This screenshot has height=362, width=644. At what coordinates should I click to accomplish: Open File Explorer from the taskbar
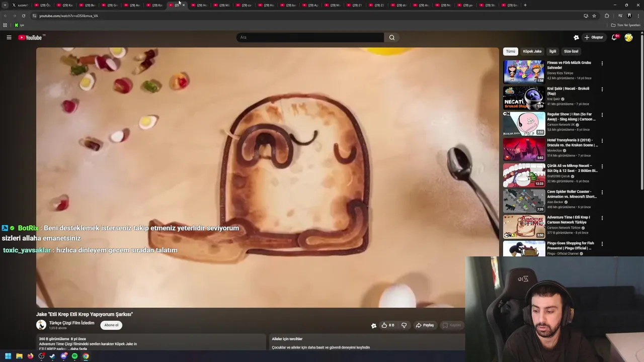[19, 356]
